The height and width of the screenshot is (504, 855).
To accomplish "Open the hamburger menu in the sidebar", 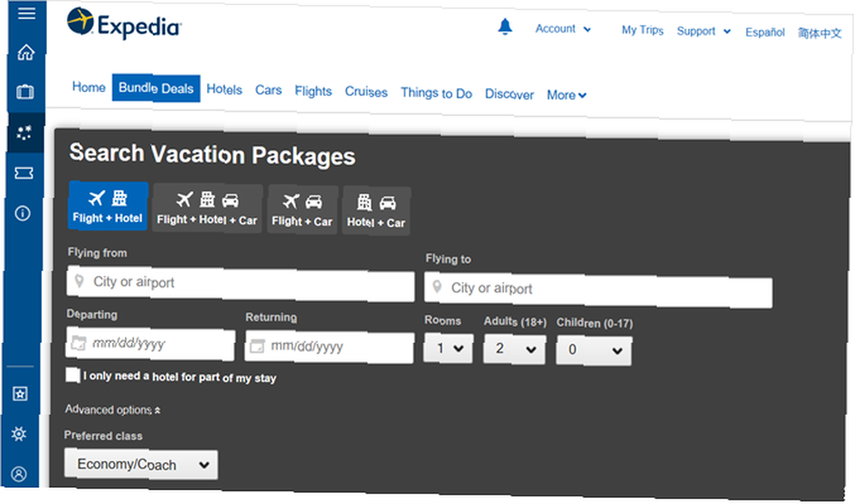I will (27, 13).
